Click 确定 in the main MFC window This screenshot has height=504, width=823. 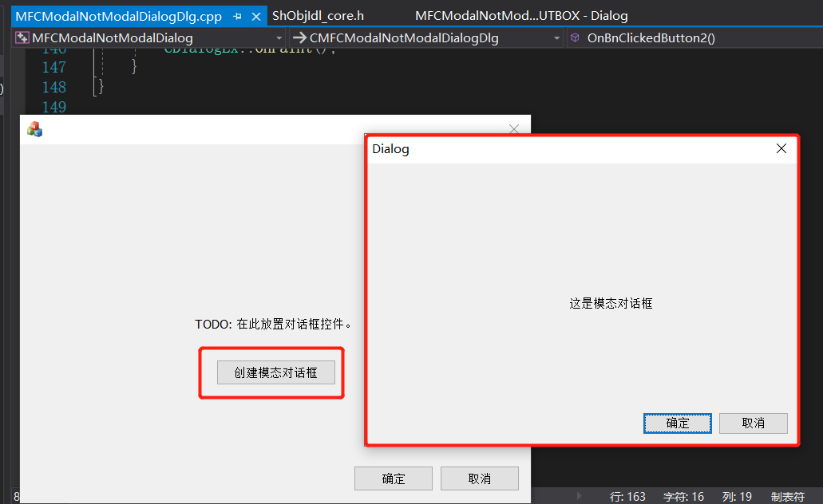pyautogui.click(x=394, y=478)
